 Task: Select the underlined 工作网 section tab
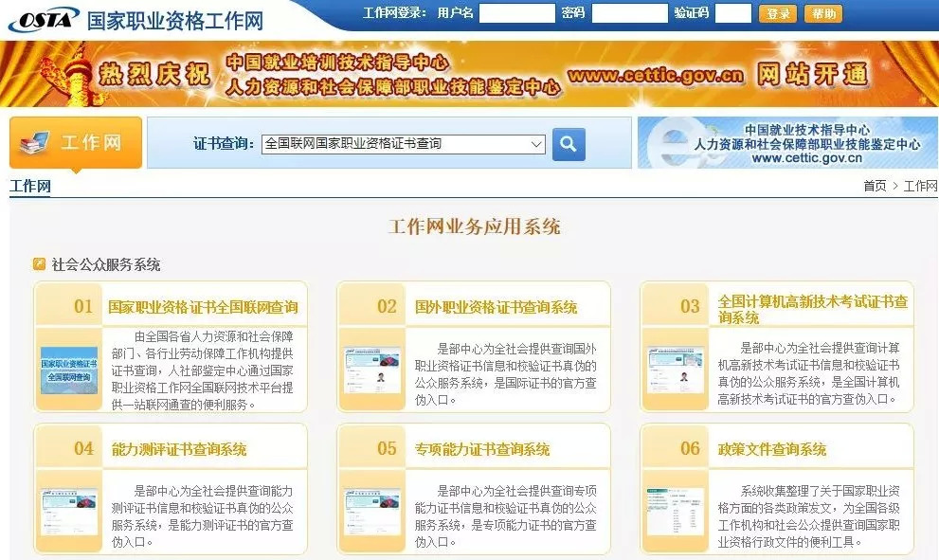[30, 187]
